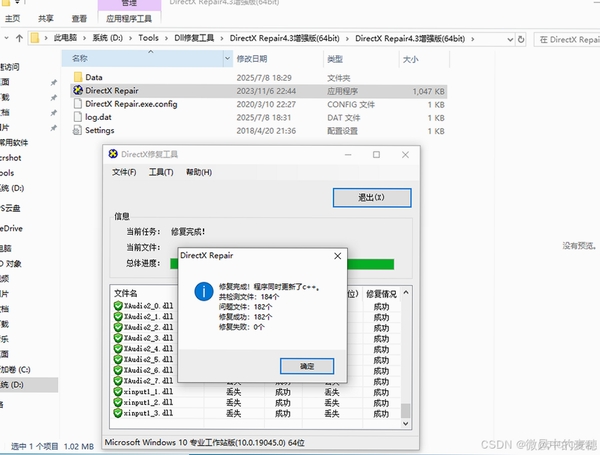Click the 文件名 column header
The width and height of the screenshot is (600, 455).
pos(126,293)
